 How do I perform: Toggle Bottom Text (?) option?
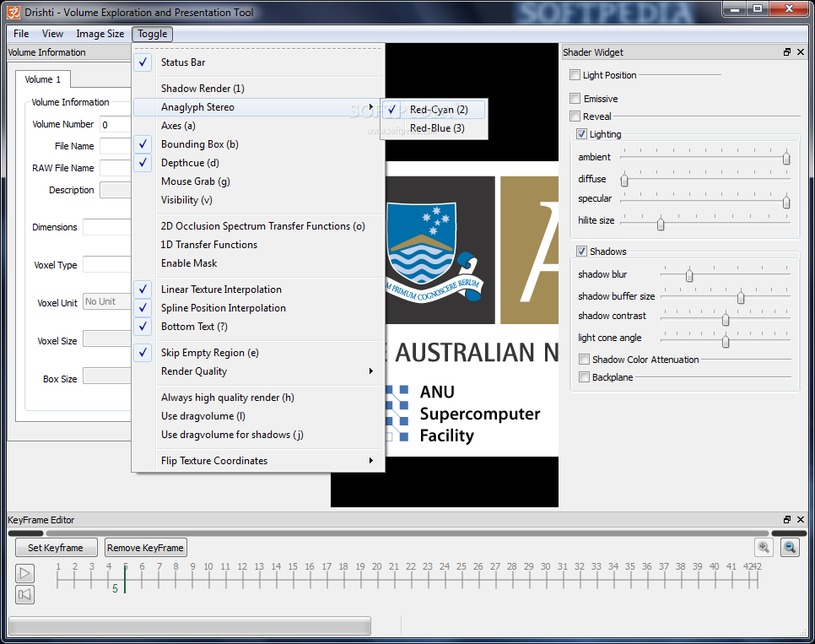258,327
